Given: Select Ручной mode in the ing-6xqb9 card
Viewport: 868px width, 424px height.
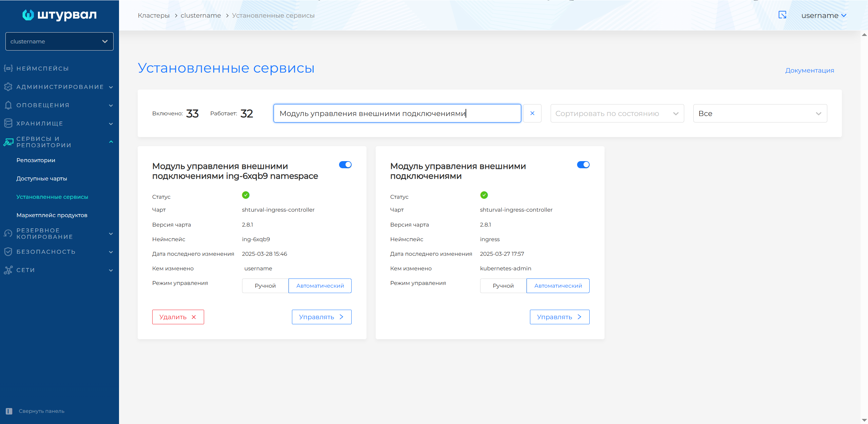Looking at the screenshot, I should point(265,286).
